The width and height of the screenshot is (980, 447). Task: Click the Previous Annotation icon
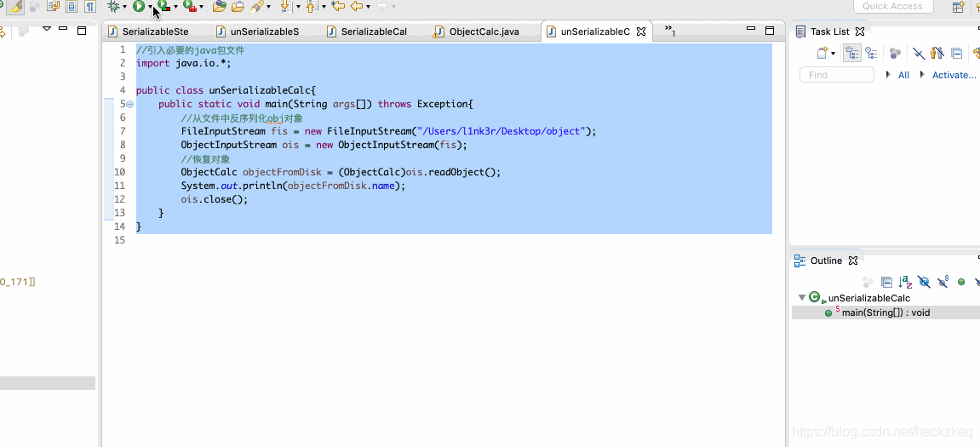tap(312, 6)
